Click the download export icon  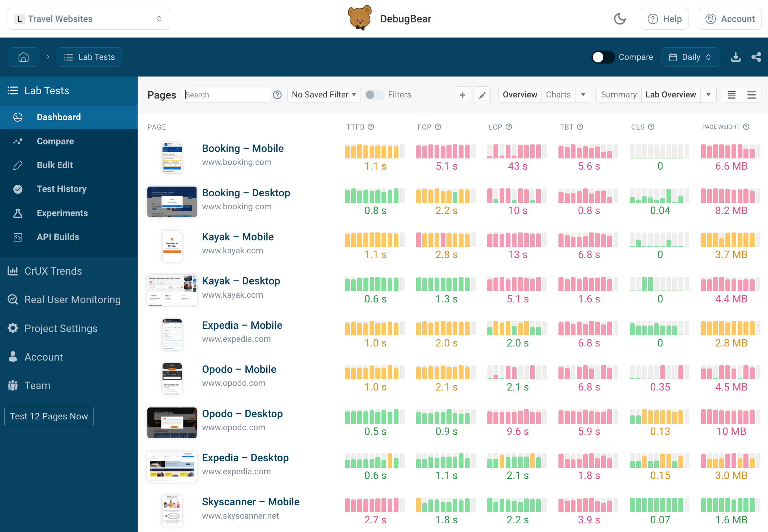point(736,57)
